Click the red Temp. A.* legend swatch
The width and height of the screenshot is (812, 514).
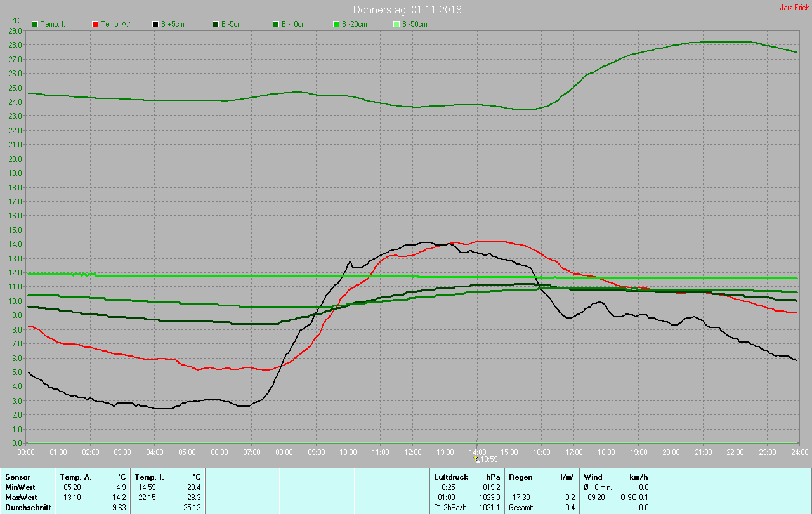(95, 24)
